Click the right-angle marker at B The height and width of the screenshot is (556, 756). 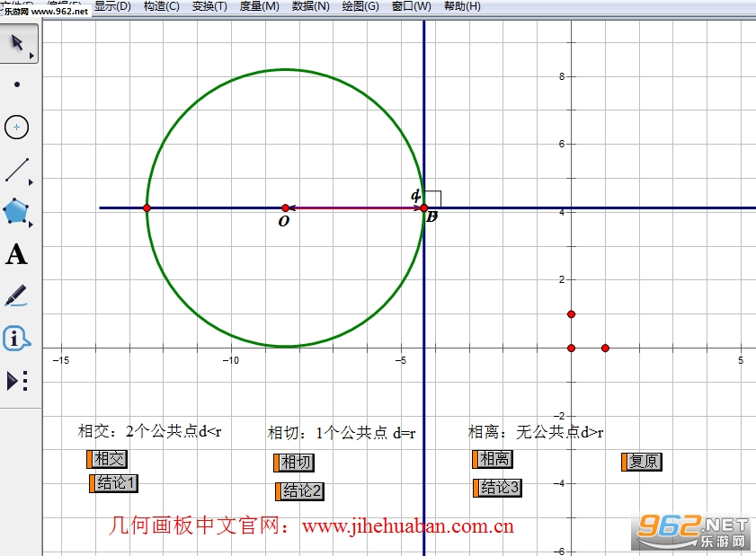(433, 199)
